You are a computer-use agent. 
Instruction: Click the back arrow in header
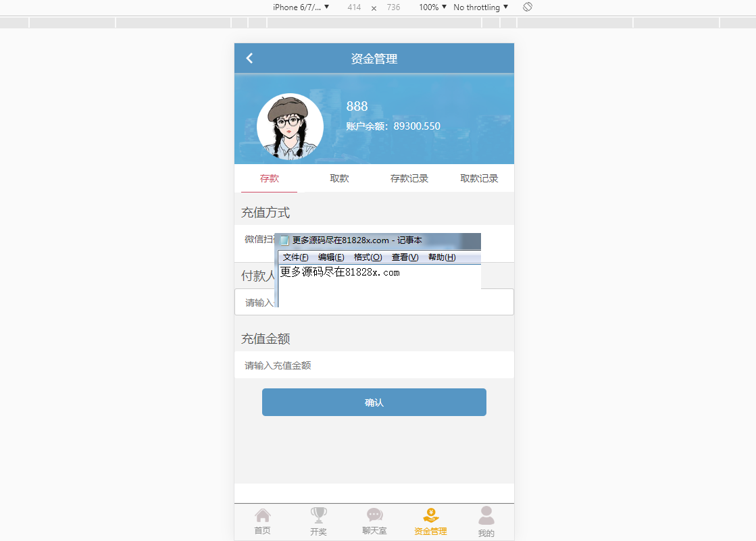pyautogui.click(x=249, y=58)
